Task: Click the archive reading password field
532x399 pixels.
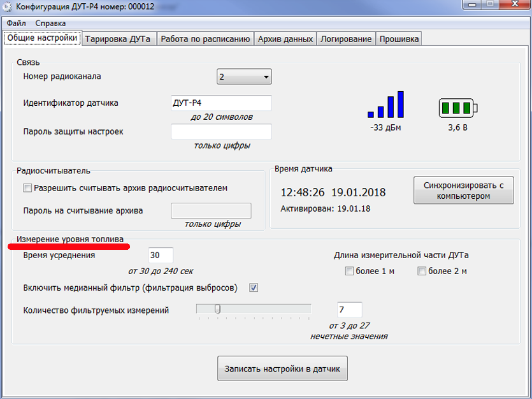Action: 211,211
